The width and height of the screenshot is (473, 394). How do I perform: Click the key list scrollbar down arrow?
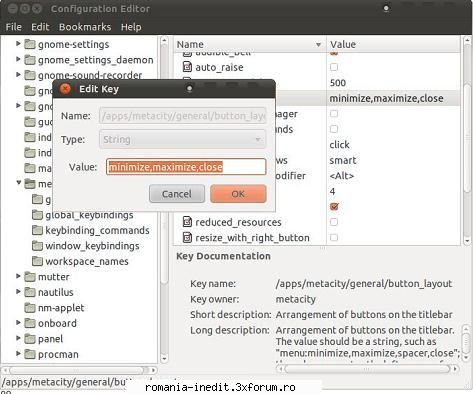point(467,240)
